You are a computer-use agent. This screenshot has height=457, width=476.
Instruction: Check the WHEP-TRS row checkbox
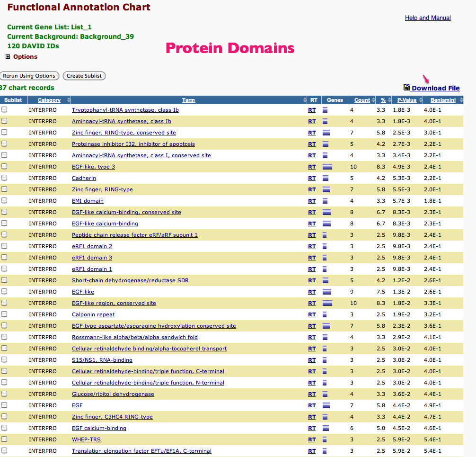point(4,439)
